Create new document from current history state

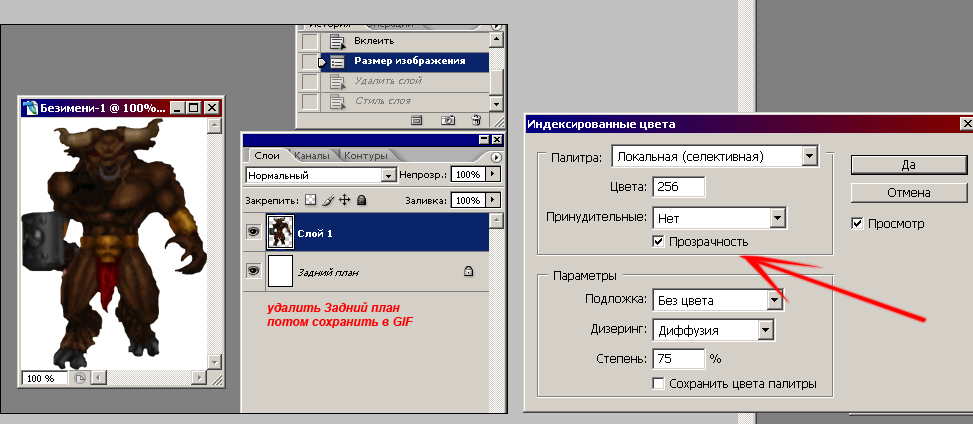point(416,120)
